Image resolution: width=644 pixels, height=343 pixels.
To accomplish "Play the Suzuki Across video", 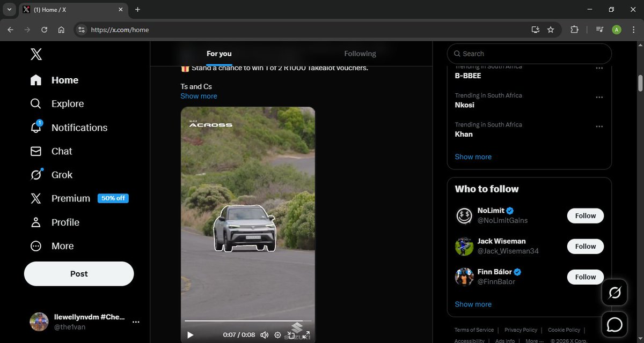I will (190, 335).
